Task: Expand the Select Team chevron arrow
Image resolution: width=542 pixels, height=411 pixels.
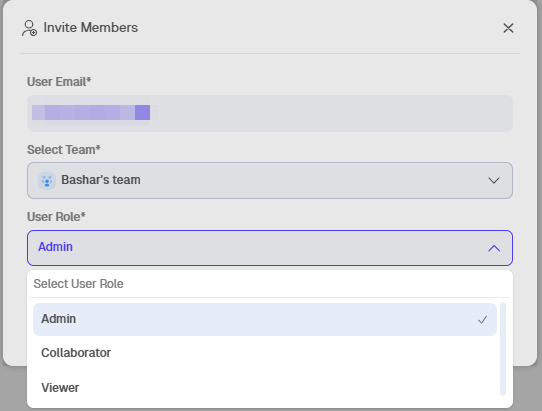Action: click(x=494, y=180)
